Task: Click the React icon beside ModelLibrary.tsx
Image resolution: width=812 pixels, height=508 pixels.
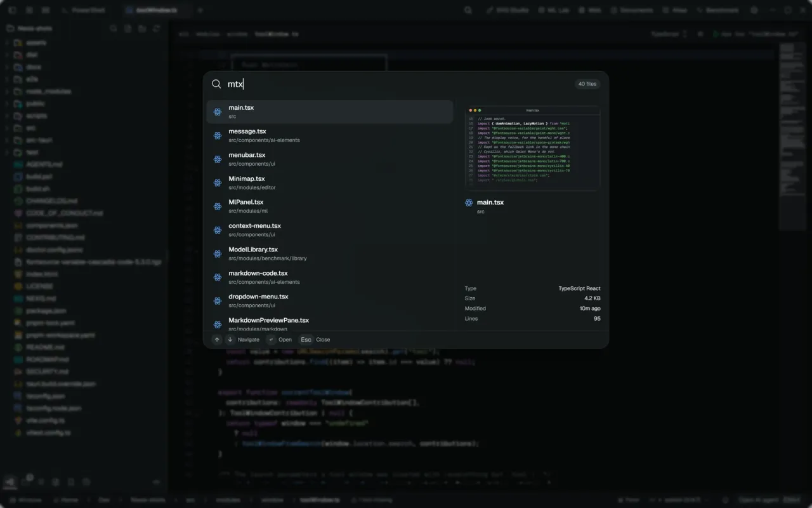Action: point(218,253)
